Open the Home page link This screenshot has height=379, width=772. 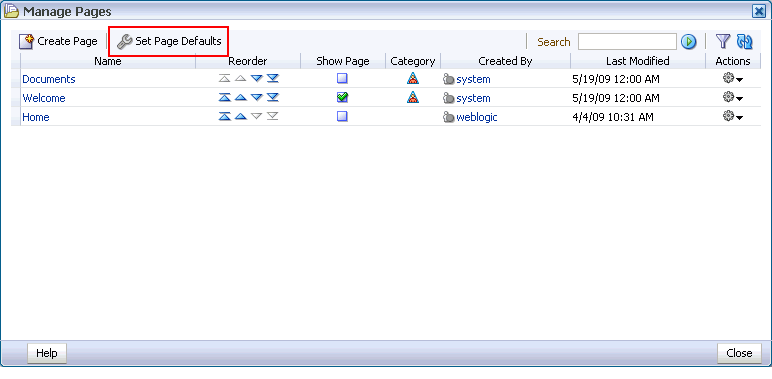pyautogui.click(x=36, y=118)
